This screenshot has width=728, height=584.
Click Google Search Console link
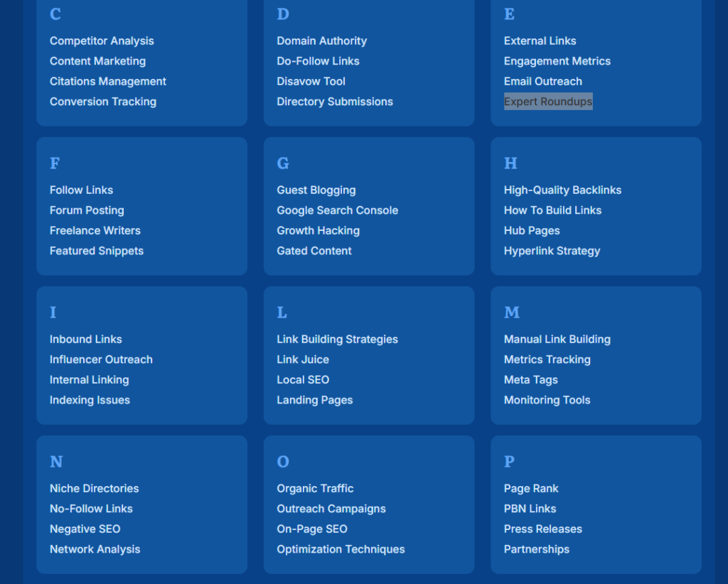point(337,210)
